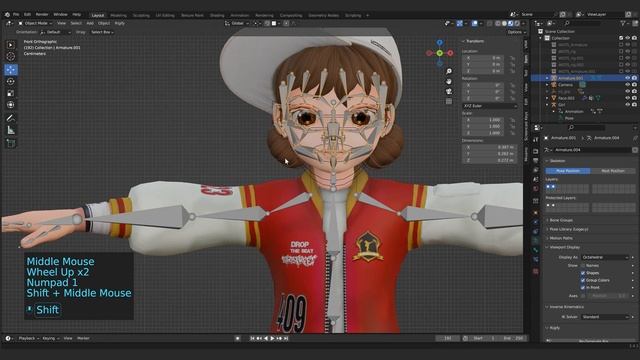Open the File menu
Image resolution: width=640 pixels, height=360 pixels.
(16, 14)
